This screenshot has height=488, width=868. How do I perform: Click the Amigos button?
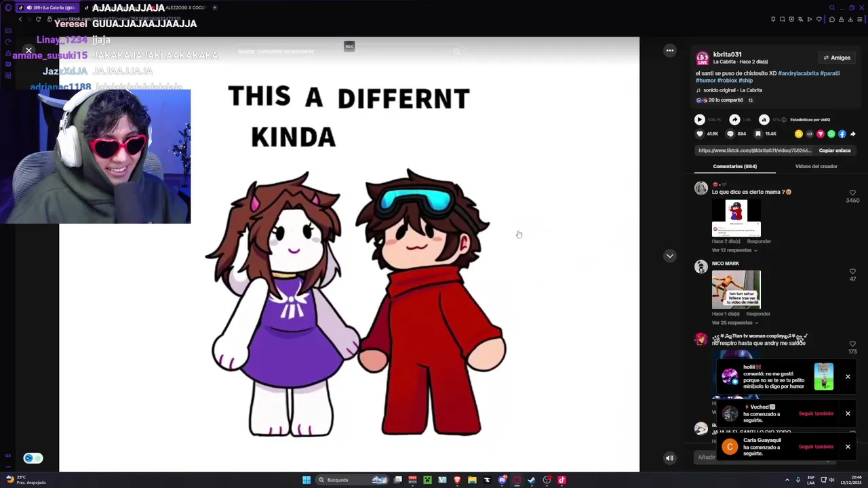pos(837,58)
